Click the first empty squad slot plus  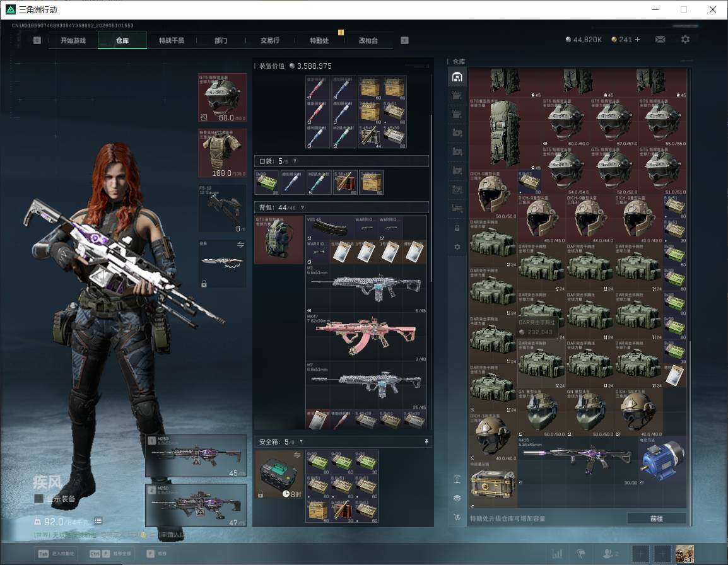click(641, 554)
